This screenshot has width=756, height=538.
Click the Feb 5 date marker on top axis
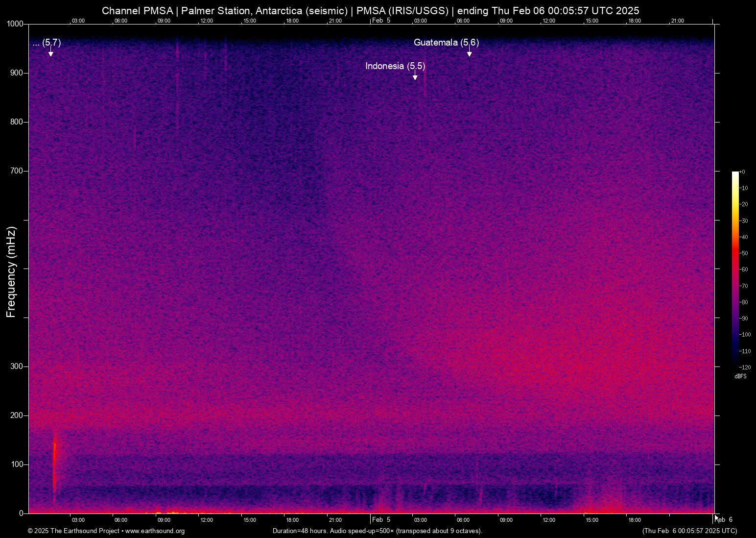click(381, 21)
